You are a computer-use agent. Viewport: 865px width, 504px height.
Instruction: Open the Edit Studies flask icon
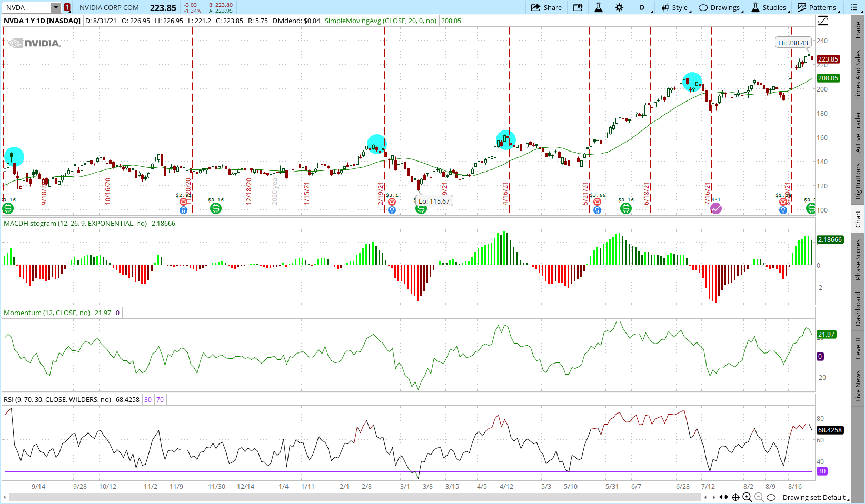[x=599, y=7]
